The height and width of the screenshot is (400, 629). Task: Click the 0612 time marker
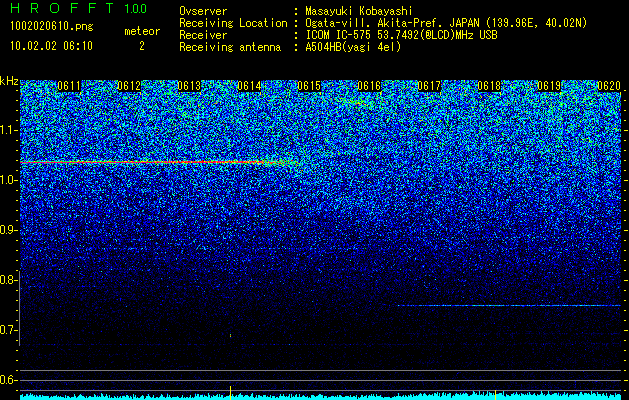pyautogui.click(x=129, y=86)
